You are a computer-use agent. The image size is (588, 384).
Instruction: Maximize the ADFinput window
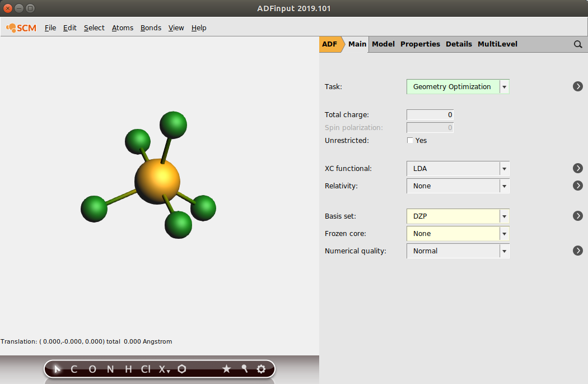tap(30, 8)
